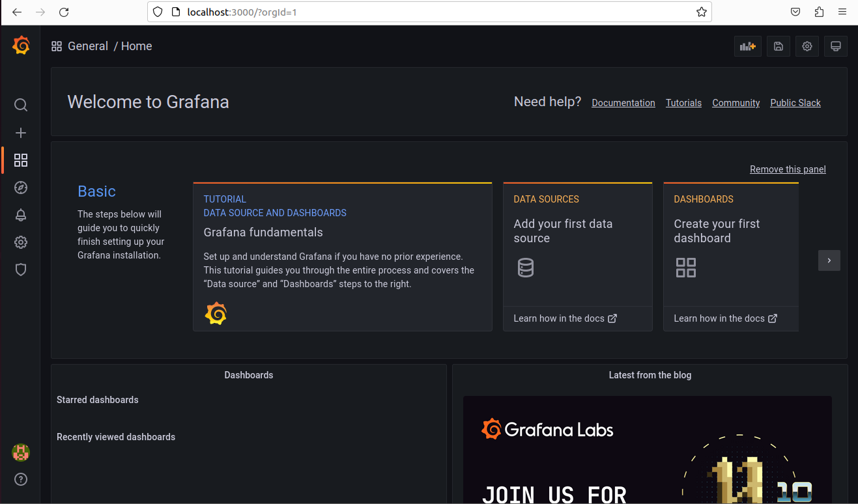Open the Alerting bell icon
This screenshot has width=858, height=504.
point(21,215)
